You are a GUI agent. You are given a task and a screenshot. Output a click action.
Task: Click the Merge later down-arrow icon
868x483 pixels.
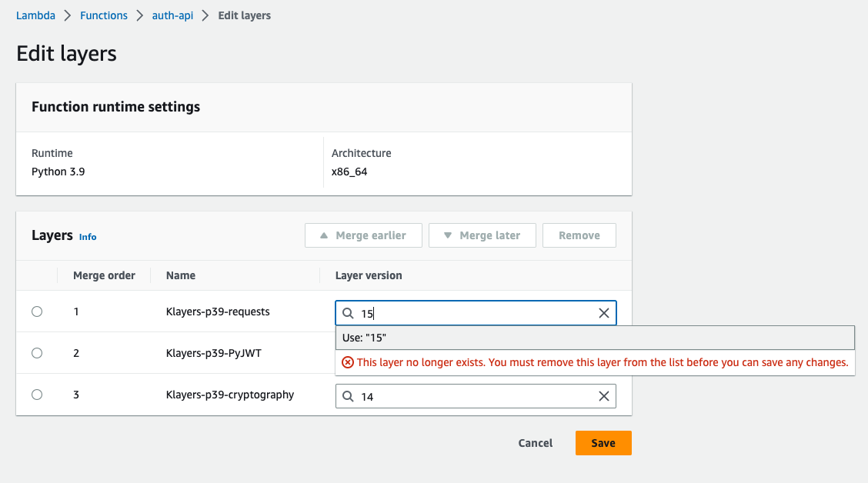[x=448, y=235]
